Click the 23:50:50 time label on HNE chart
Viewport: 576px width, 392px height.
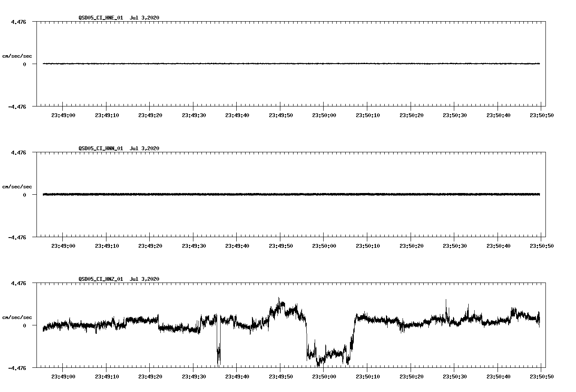541,115
